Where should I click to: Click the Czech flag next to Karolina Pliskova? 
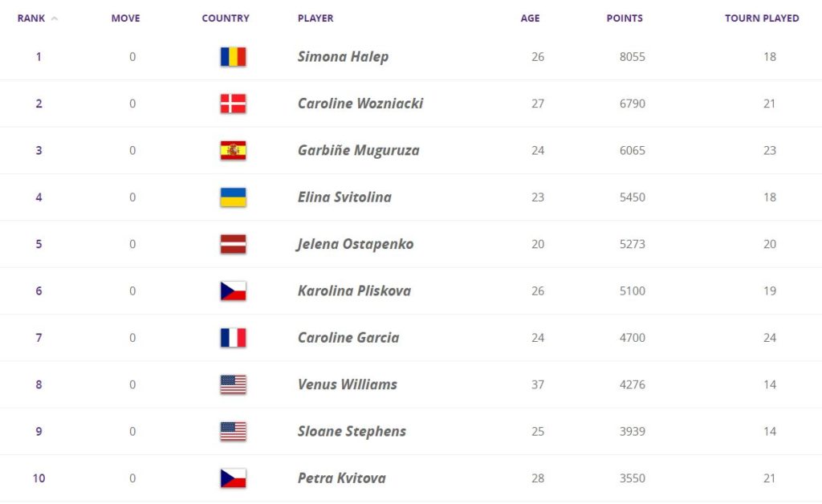(x=234, y=291)
